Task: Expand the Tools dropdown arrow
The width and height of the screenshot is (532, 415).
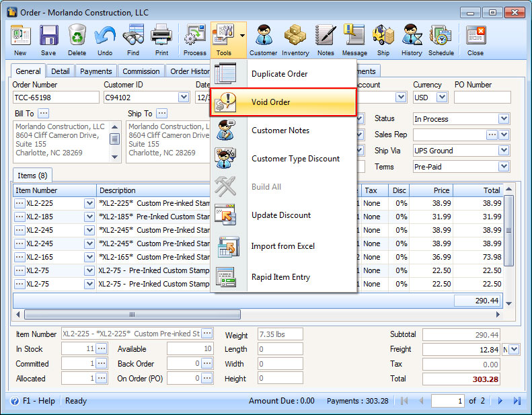Action: coord(242,35)
